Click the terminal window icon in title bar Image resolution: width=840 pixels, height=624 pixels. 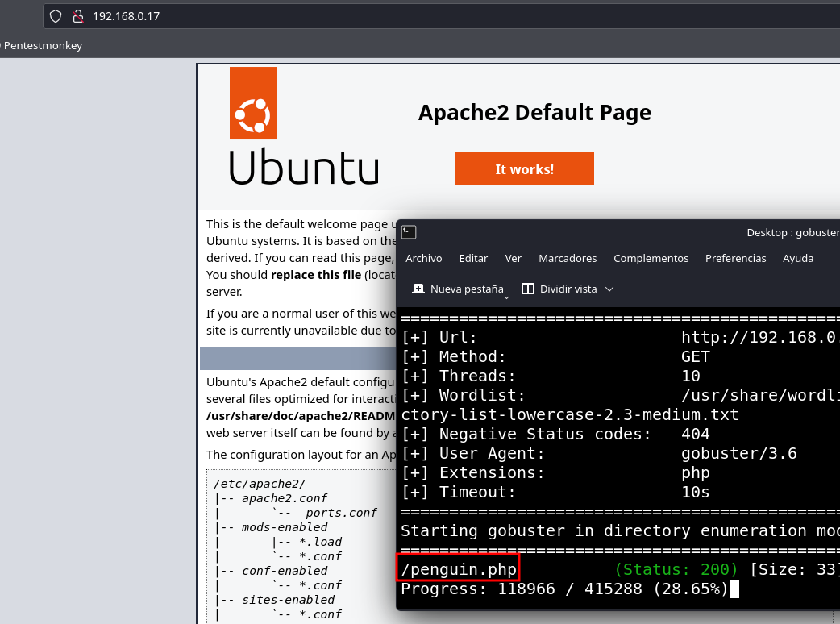point(409,232)
